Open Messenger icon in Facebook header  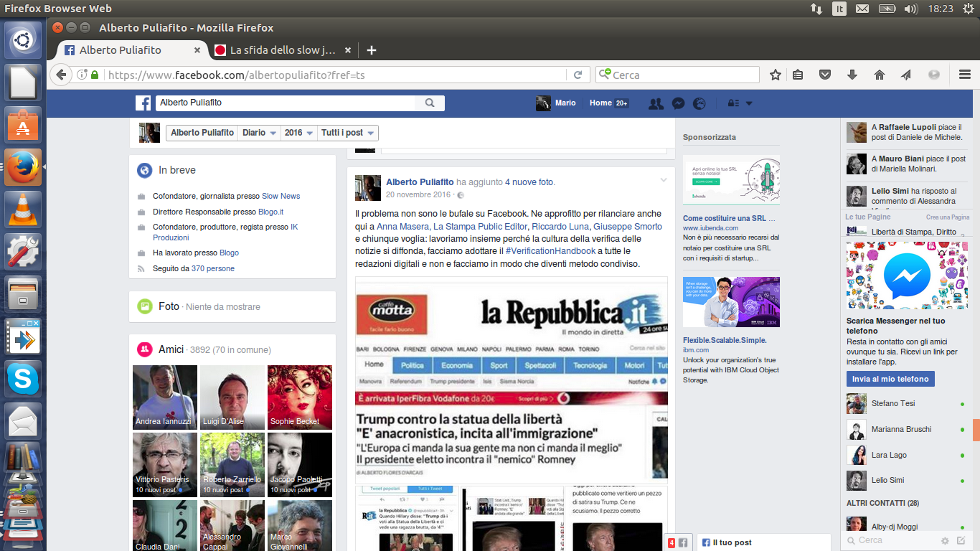[x=678, y=103]
